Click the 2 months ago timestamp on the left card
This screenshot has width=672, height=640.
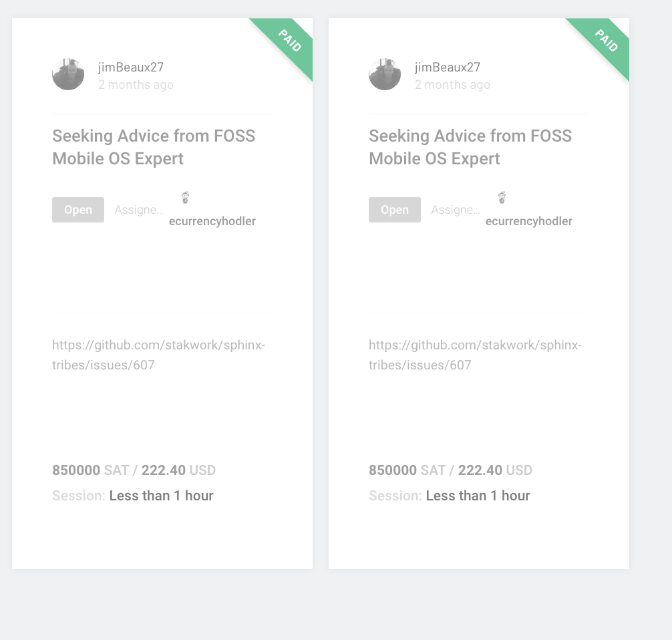136,85
